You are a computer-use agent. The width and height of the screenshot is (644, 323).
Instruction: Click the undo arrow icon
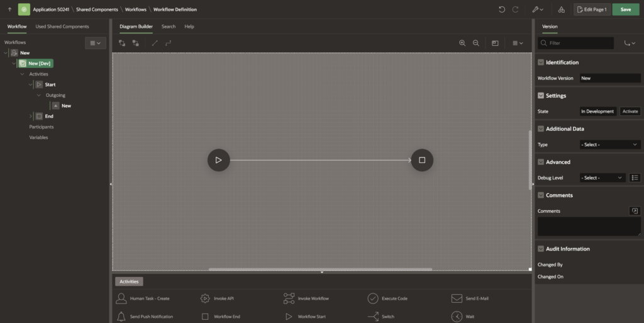501,9
